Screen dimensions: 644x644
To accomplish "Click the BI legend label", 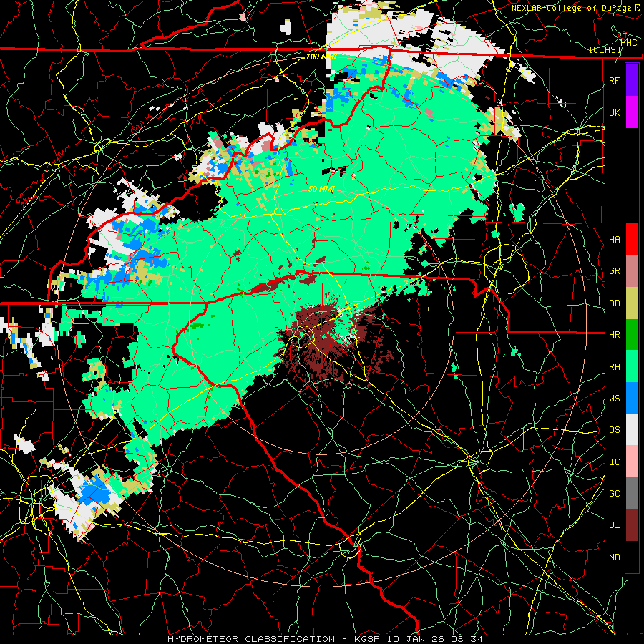I will pos(615,525).
